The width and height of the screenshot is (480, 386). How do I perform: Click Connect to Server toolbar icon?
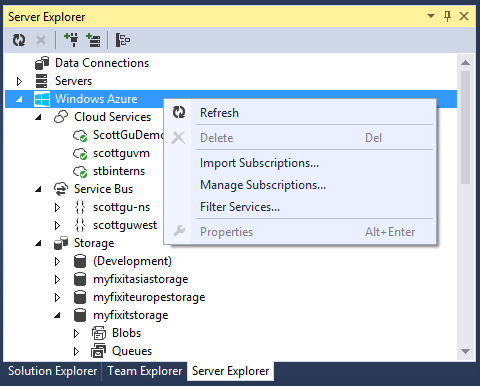(x=93, y=40)
